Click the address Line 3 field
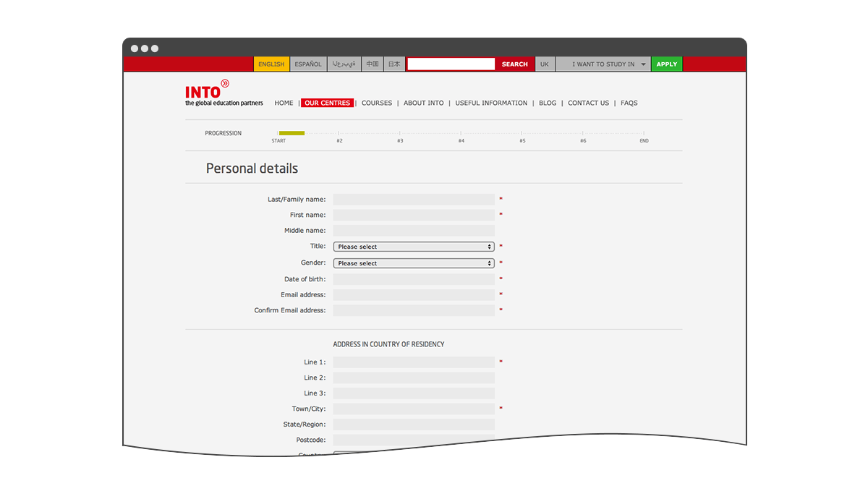Viewport: 868px width, 499px height. [x=414, y=393]
